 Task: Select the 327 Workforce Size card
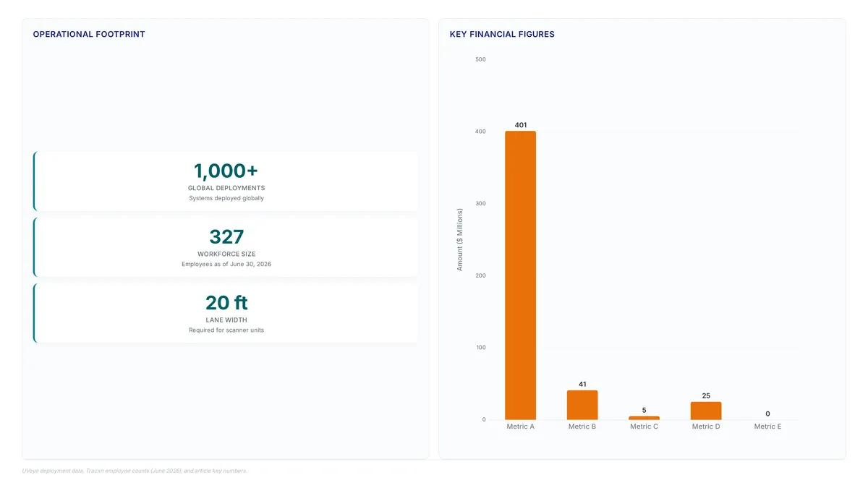tap(226, 247)
